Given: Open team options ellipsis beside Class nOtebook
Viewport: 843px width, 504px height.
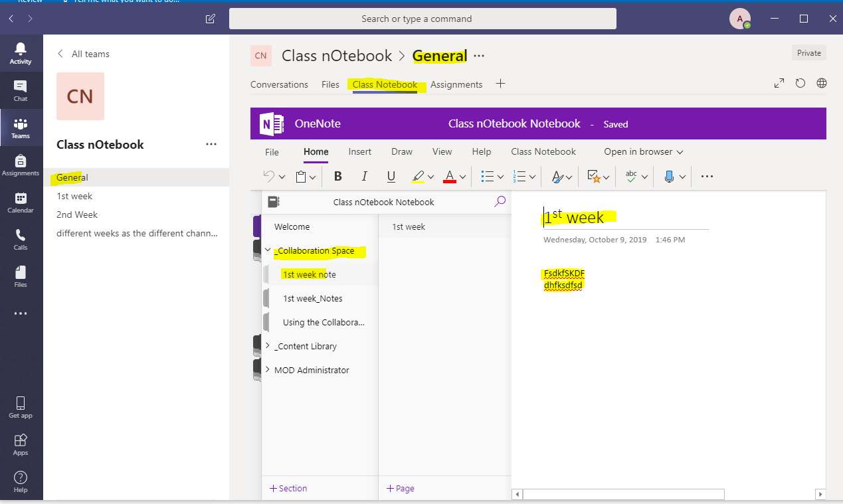Looking at the screenshot, I should pyautogui.click(x=211, y=144).
